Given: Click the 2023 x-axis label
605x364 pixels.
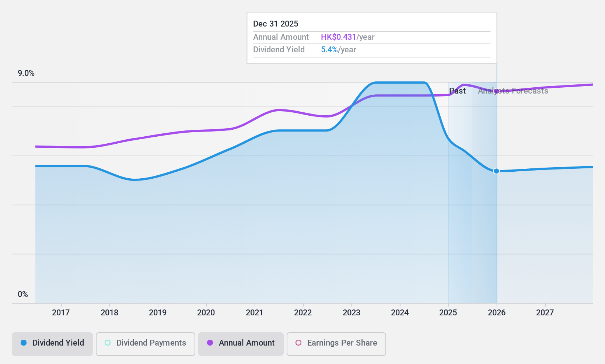Looking at the screenshot, I should click(352, 312).
